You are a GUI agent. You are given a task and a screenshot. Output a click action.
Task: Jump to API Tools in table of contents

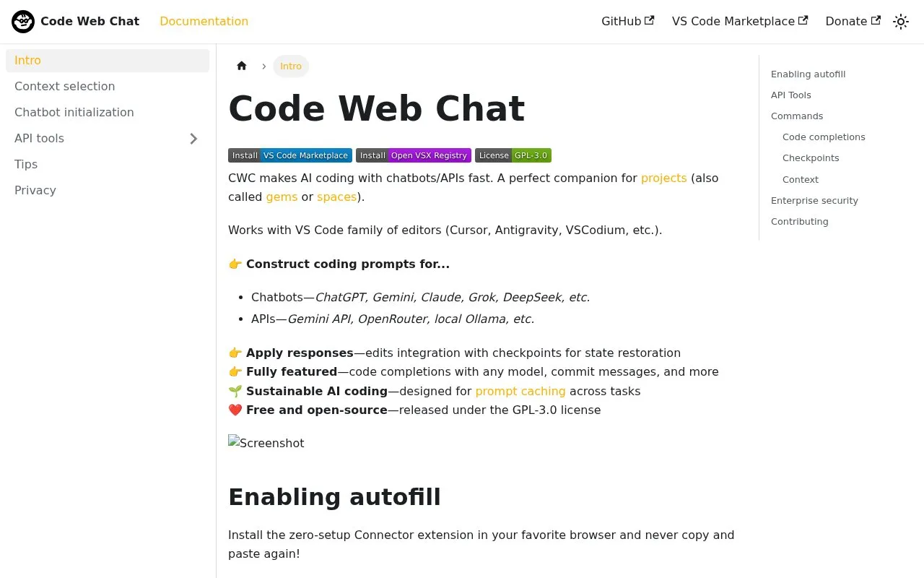791,95
